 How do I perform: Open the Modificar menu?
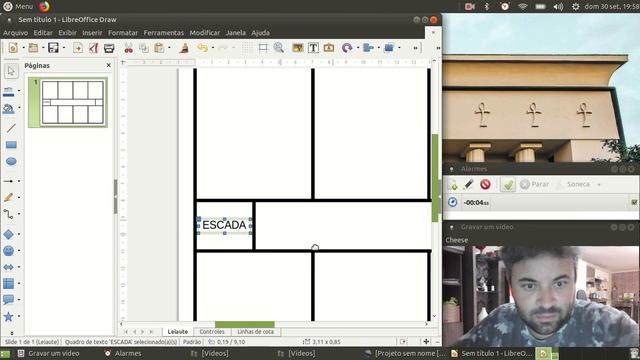point(204,33)
